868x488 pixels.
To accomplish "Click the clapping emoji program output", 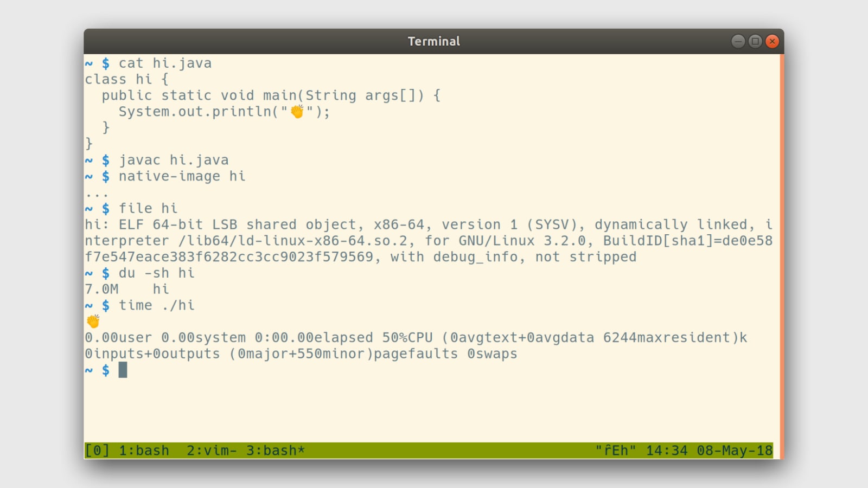I will tap(93, 322).
